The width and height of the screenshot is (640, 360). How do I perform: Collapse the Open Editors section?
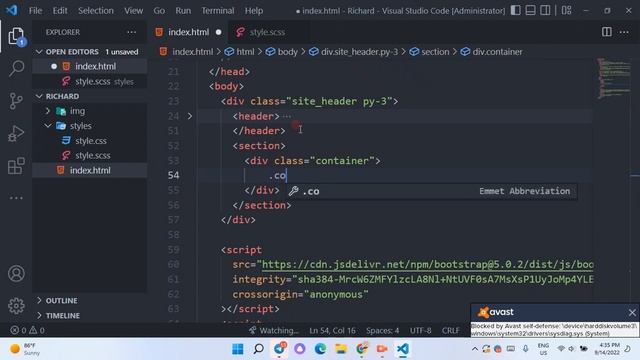[89, 52]
